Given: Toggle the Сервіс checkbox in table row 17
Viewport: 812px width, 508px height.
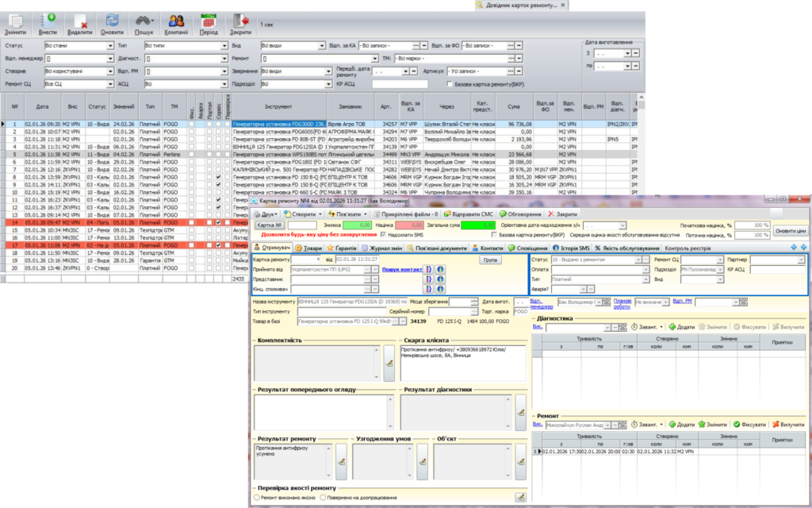Looking at the screenshot, I should pyautogui.click(x=219, y=245).
